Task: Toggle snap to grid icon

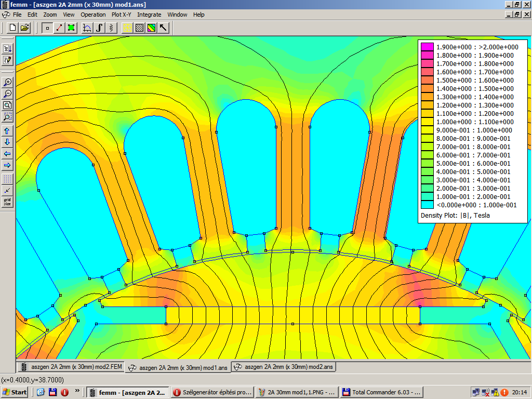Action: pyautogui.click(x=7, y=190)
